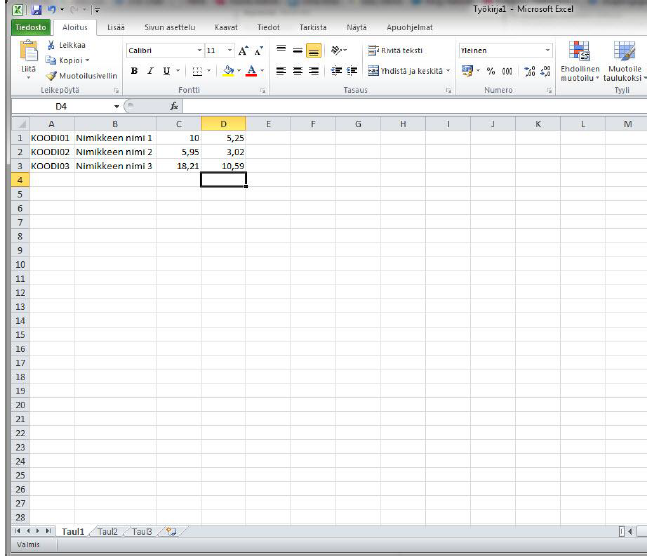This screenshot has height=559, width=651.
Task: Open Muotoile taulukoksi table formatting
Action: click(x=624, y=61)
